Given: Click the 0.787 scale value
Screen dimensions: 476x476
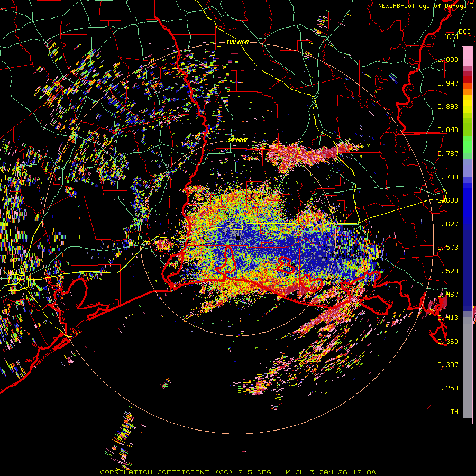Looking at the screenshot, I should pyautogui.click(x=448, y=153).
